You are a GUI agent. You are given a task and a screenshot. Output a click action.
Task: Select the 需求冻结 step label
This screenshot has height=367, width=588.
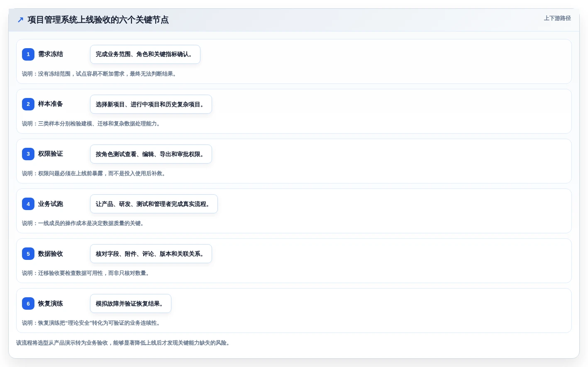(51, 54)
